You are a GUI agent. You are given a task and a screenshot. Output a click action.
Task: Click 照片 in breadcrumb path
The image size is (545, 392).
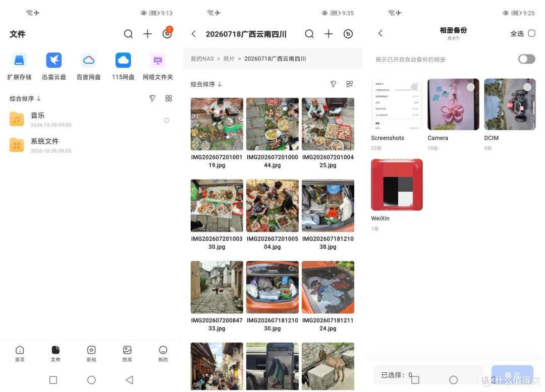[229, 59]
